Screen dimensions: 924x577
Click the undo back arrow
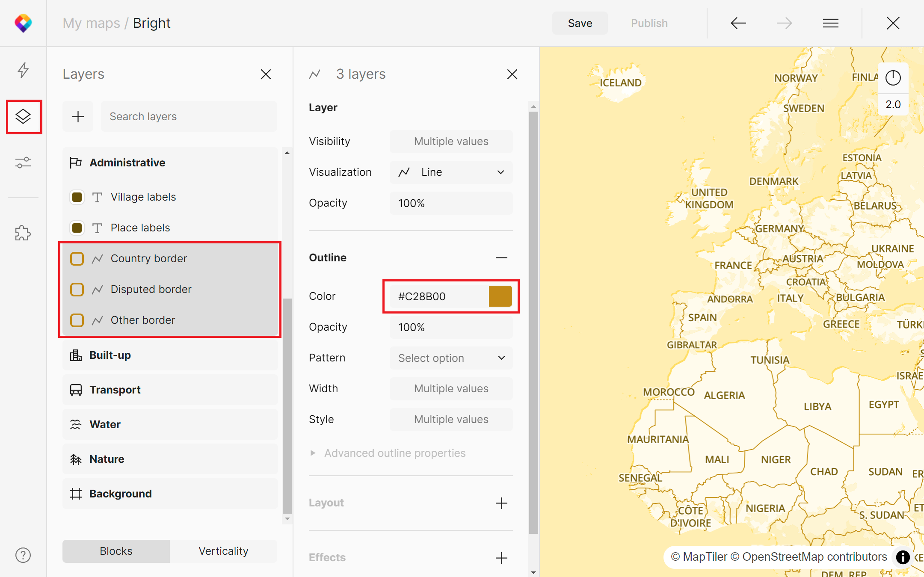coord(738,23)
